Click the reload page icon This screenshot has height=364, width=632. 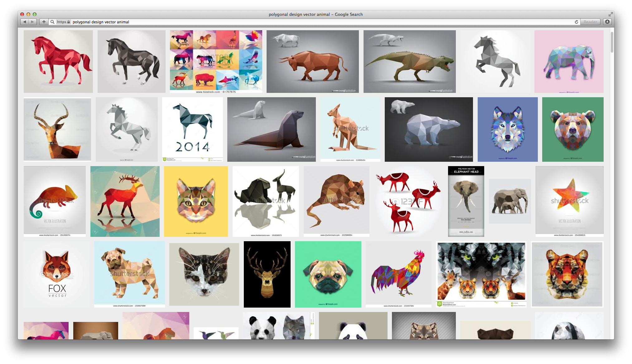[576, 22]
